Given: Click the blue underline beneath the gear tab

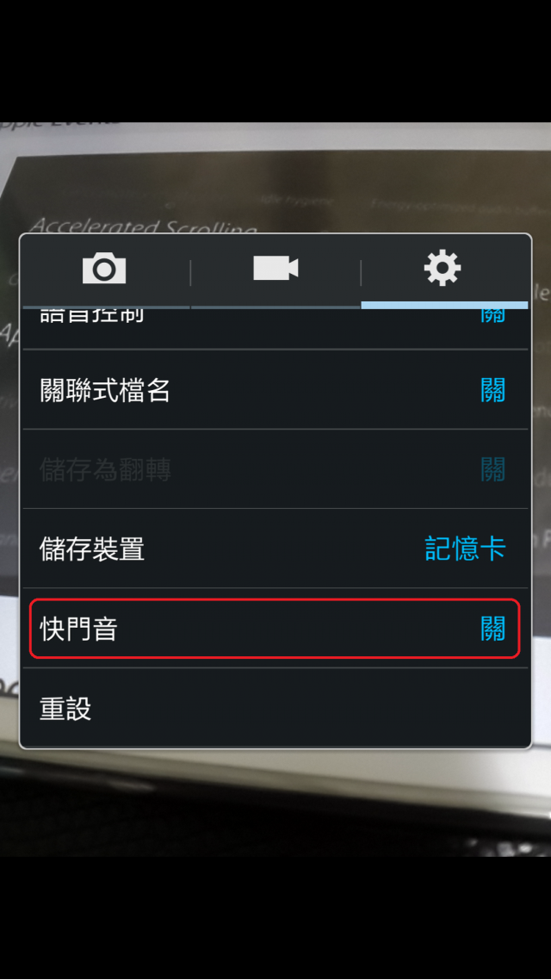Looking at the screenshot, I should coord(444,305).
